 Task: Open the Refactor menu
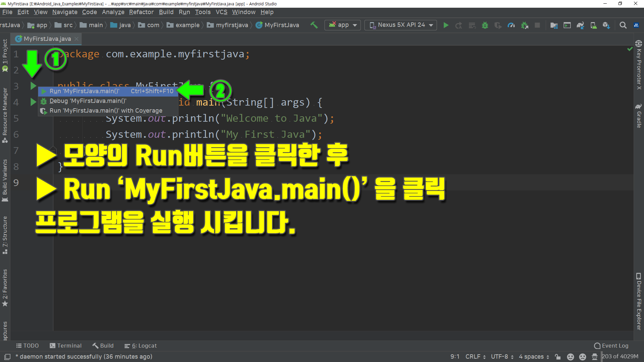[x=141, y=12]
